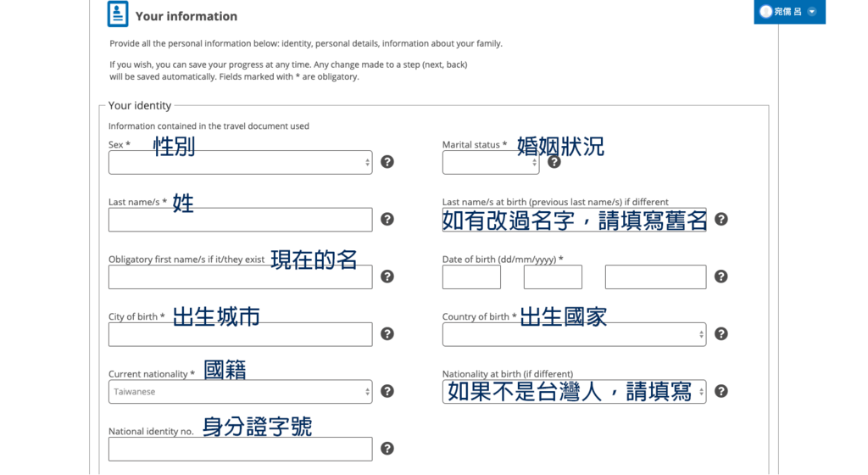Focus the Last name/s input field

click(240, 220)
